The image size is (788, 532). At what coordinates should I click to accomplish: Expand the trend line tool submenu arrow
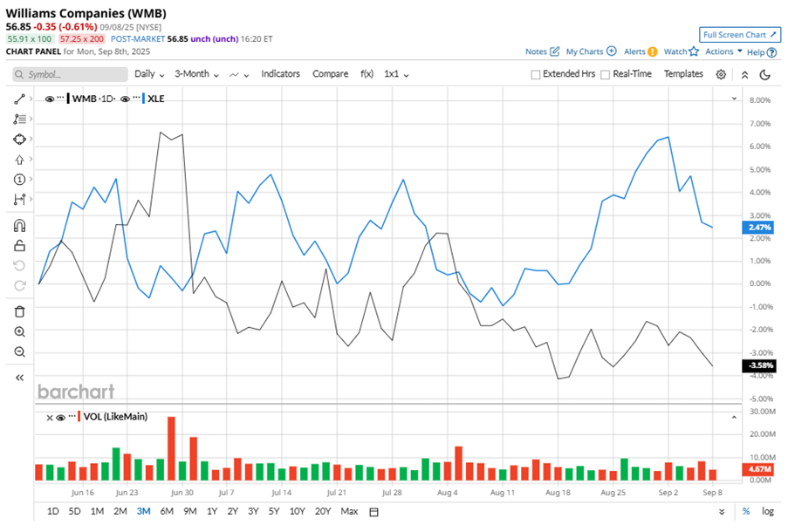tap(31, 99)
